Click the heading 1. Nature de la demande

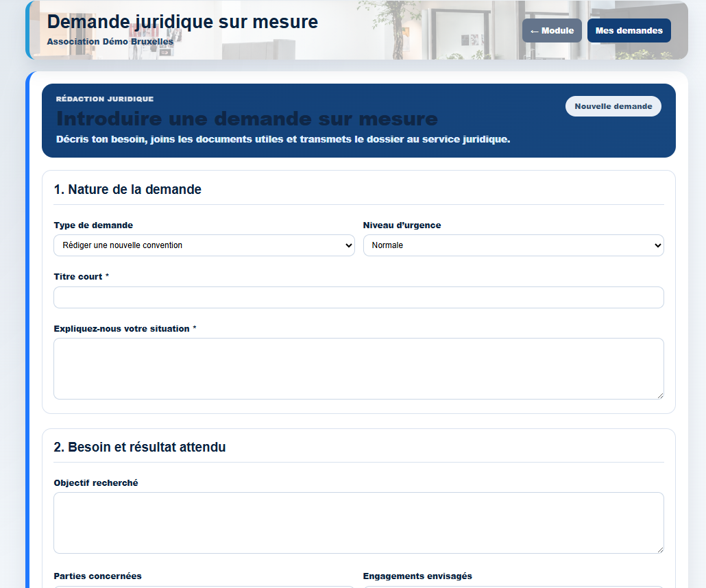click(x=127, y=190)
